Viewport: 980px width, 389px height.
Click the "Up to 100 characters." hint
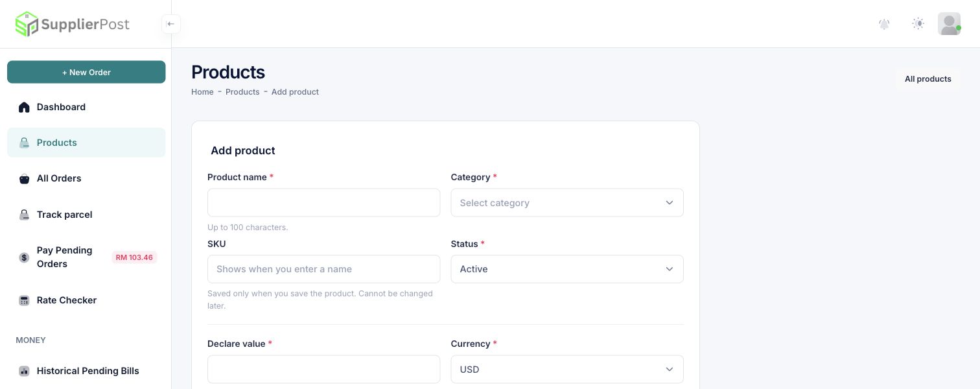point(248,228)
